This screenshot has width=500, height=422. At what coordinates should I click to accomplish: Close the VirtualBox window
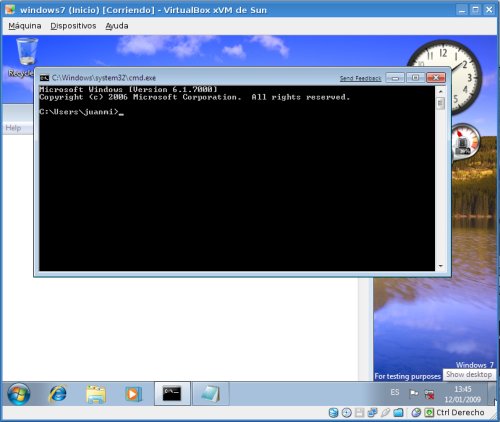pos(489,10)
